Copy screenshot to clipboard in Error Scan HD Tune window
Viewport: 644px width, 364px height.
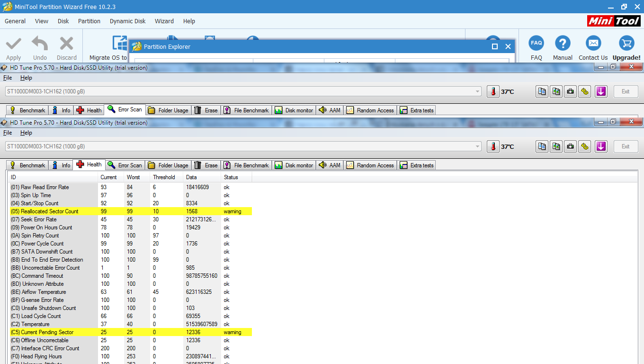click(556, 91)
